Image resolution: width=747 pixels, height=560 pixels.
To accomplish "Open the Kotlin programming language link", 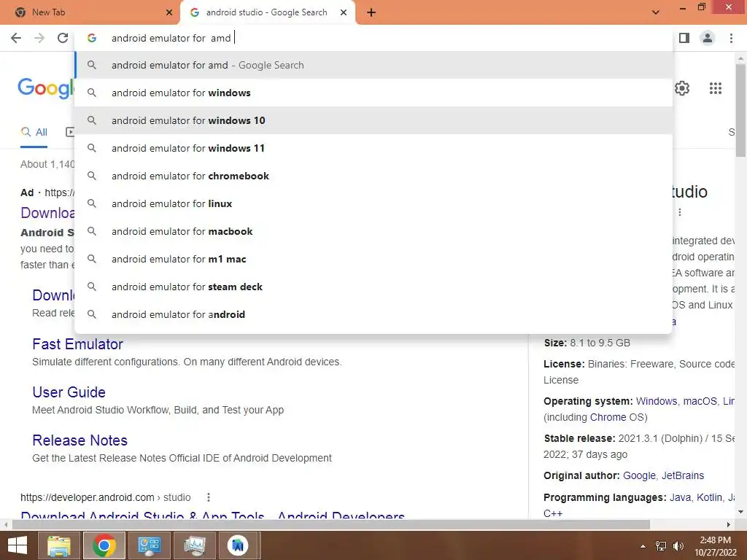I will [x=709, y=497].
